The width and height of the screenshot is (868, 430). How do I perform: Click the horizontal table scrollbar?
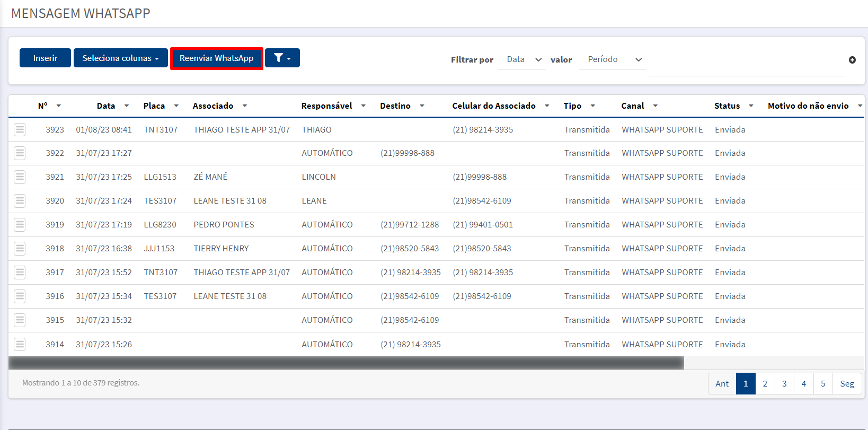click(x=346, y=363)
